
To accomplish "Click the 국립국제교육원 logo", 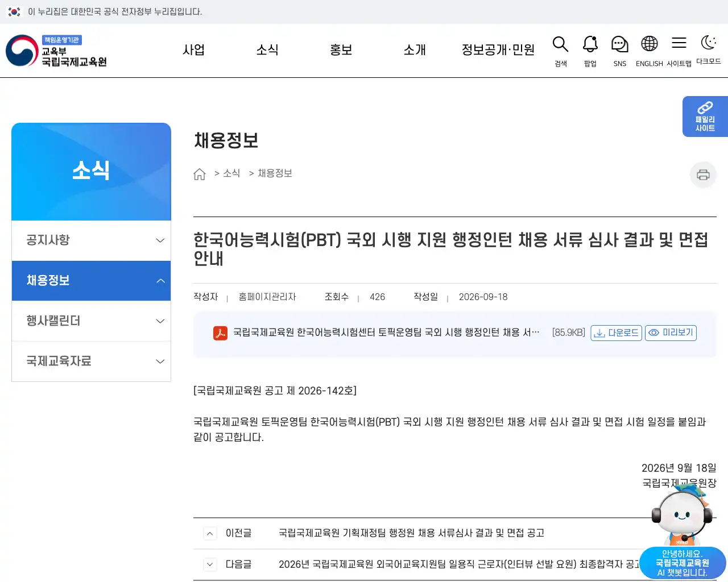I will [x=56, y=51].
